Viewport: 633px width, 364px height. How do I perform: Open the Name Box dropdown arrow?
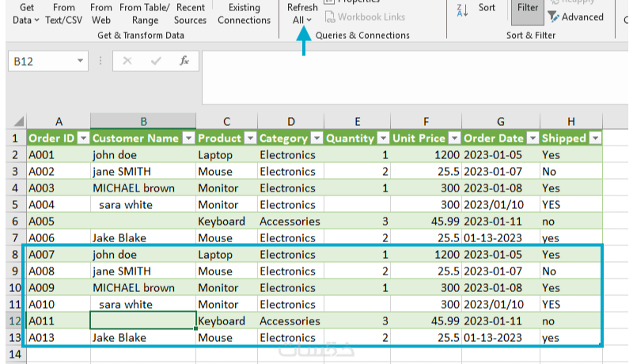(x=81, y=61)
